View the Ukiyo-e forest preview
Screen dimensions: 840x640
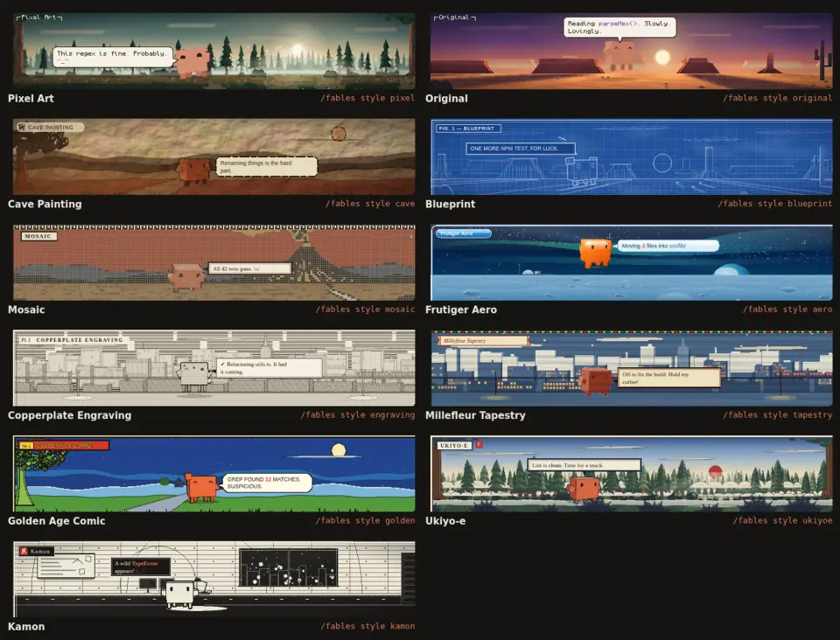(631, 473)
